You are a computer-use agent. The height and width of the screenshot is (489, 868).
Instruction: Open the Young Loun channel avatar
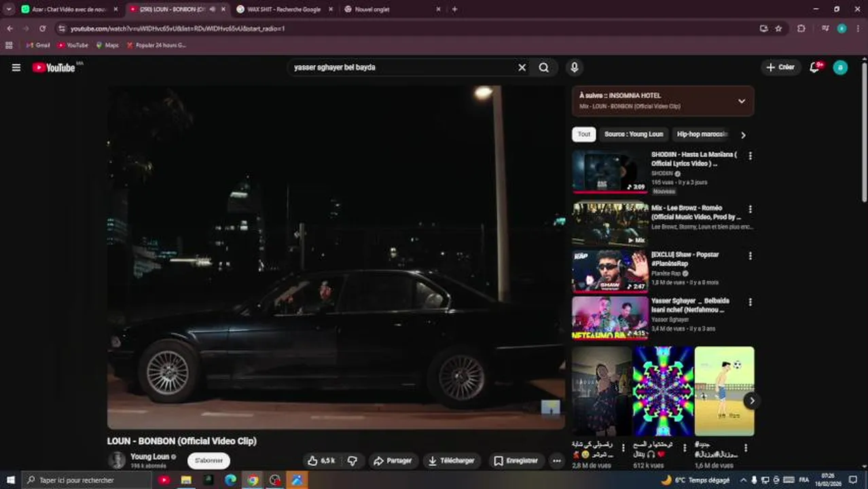click(x=117, y=460)
